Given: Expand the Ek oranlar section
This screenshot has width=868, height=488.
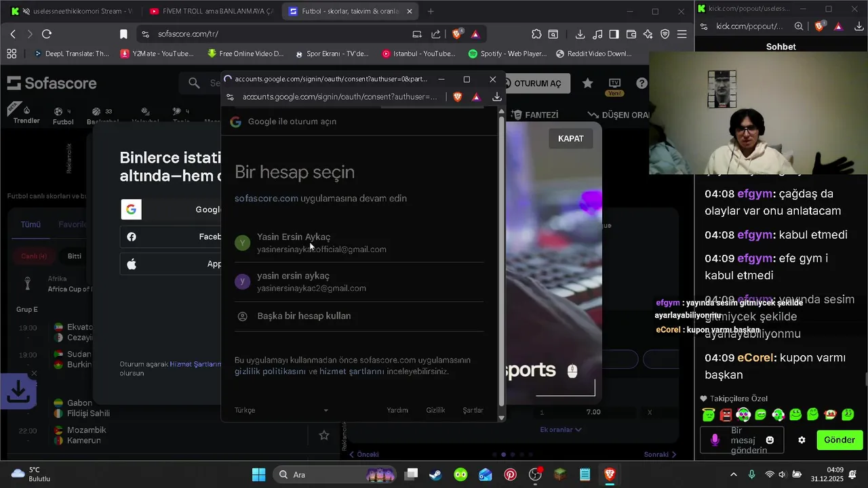Looking at the screenshot, I should click(561, 429).
